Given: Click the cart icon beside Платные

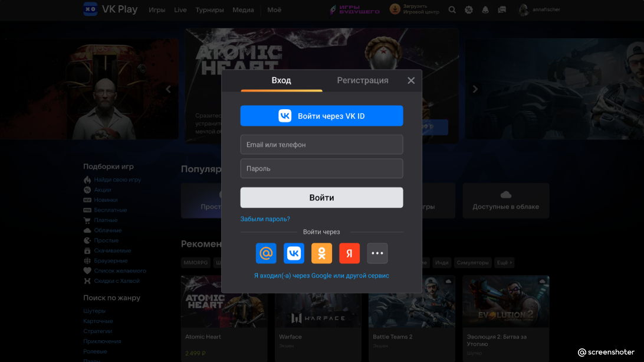Looking at the screenshot, I should 87,220.
